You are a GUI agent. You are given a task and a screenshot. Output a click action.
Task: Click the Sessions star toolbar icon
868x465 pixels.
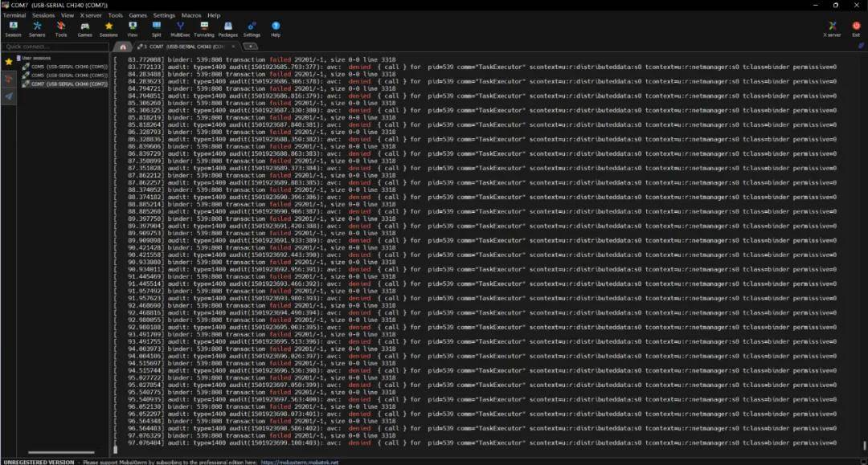108,29
